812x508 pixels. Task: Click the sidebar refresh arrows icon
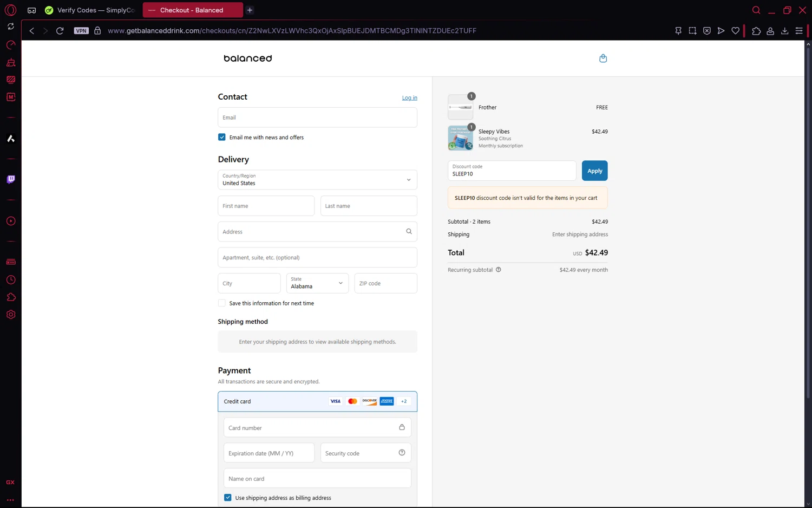coord(11,26)
